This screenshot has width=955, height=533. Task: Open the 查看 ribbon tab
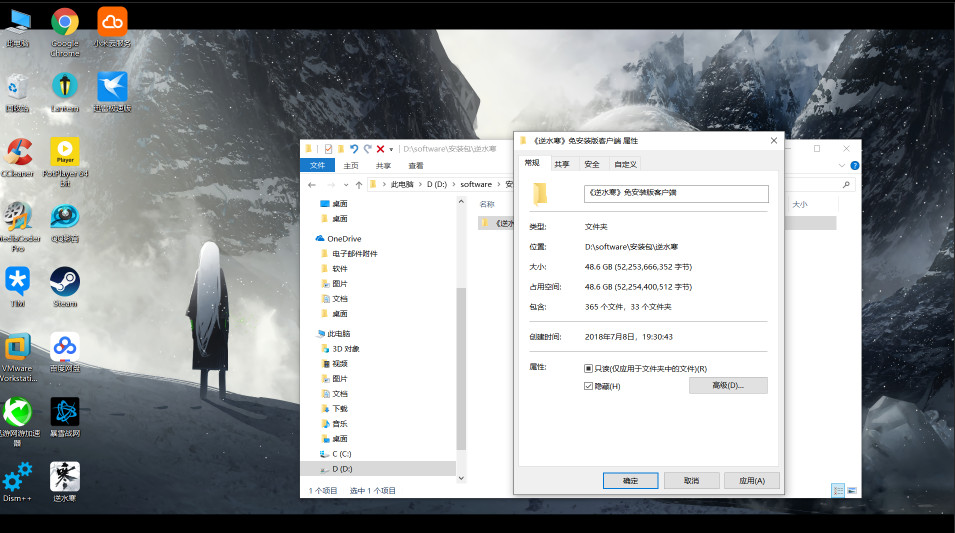pos(416,166)
